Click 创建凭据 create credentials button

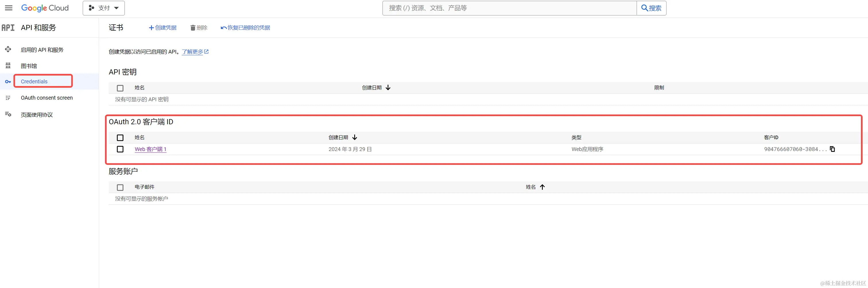tap(163, 28)
